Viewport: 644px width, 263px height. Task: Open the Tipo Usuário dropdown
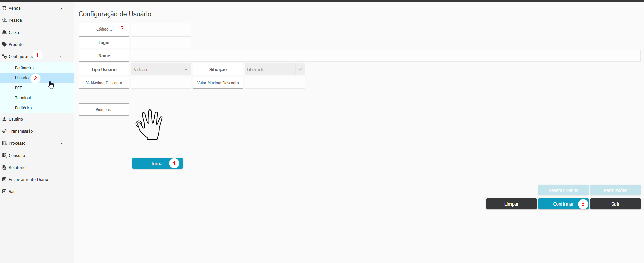(x=161, y=69)
